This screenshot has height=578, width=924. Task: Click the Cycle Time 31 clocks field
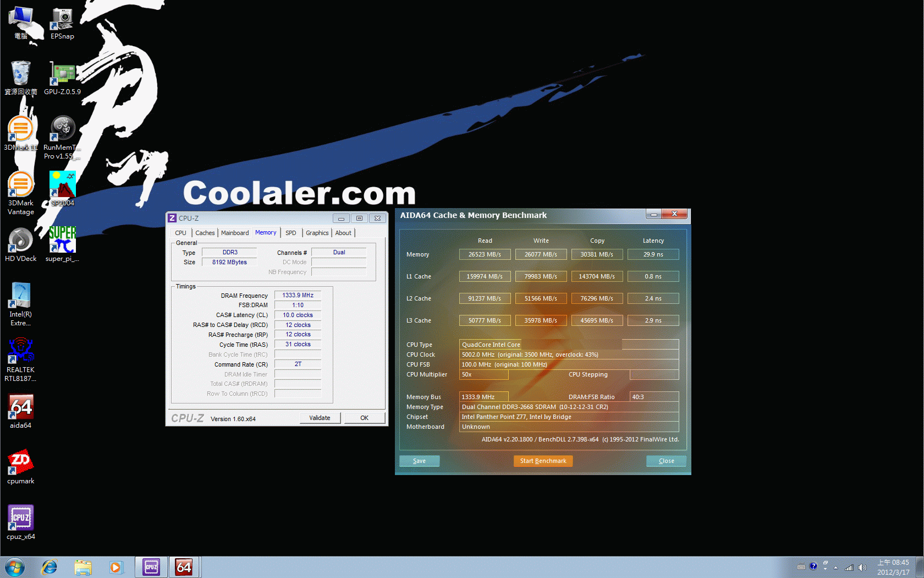click(298, 345)
